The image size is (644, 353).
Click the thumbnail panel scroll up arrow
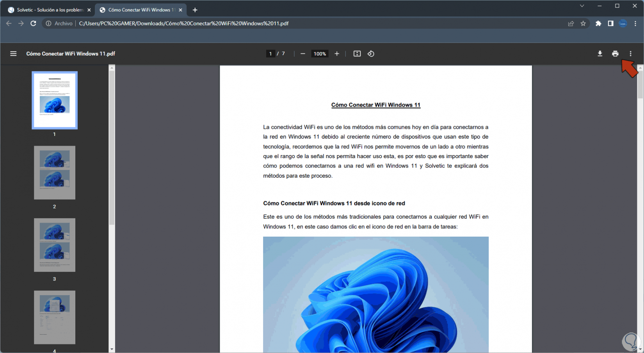pyautogui.click(x=112, y=68)
